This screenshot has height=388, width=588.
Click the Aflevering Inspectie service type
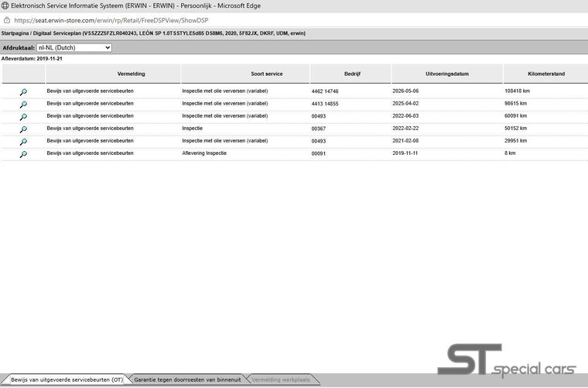point(204,153)
